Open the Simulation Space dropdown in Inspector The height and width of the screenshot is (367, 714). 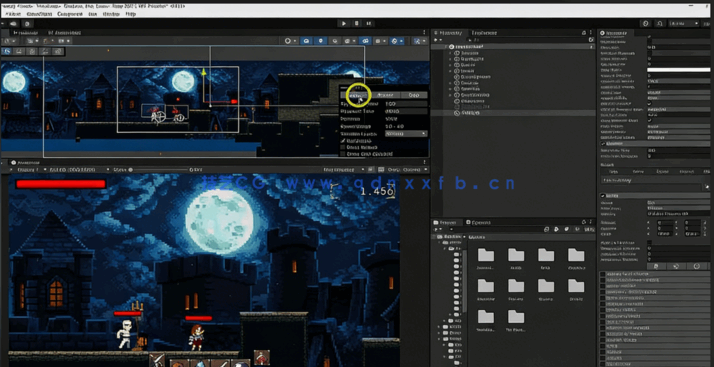coord(678,82)
